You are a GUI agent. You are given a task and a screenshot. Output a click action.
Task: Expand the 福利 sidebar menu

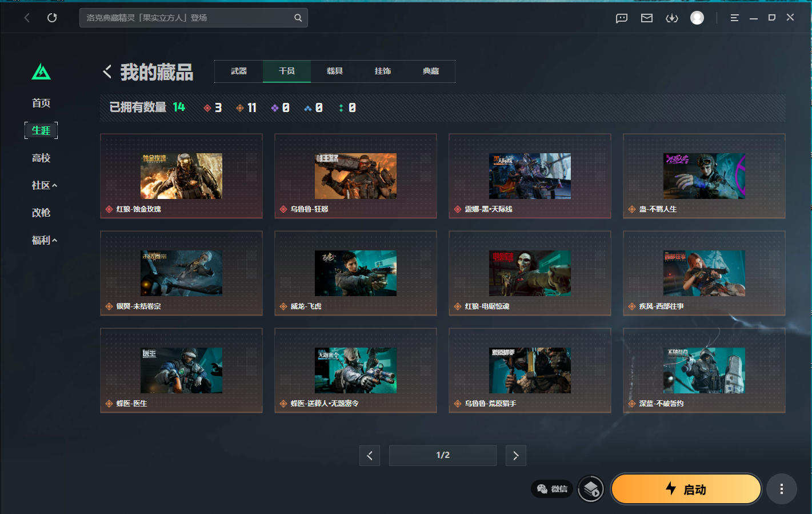[45, 240]
